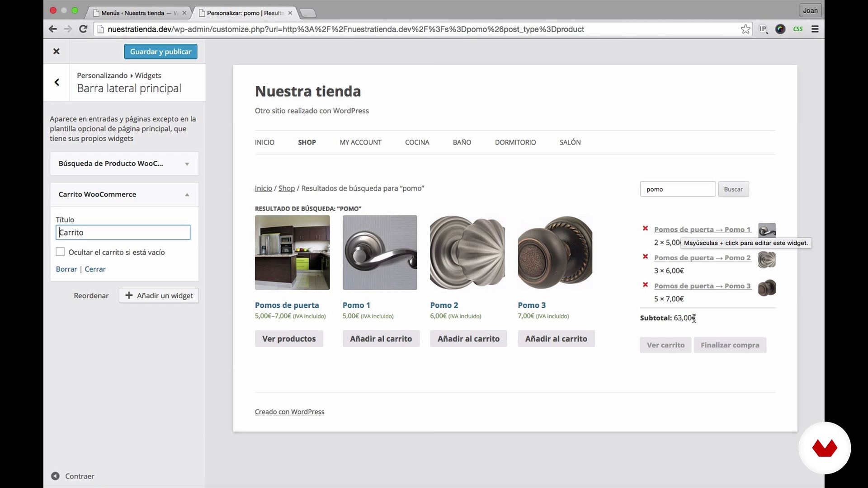Click Pomo 3 cart thumbnail
Image resolution: width=868 pixels, height=488 pixels.
(x=767, y=288)
